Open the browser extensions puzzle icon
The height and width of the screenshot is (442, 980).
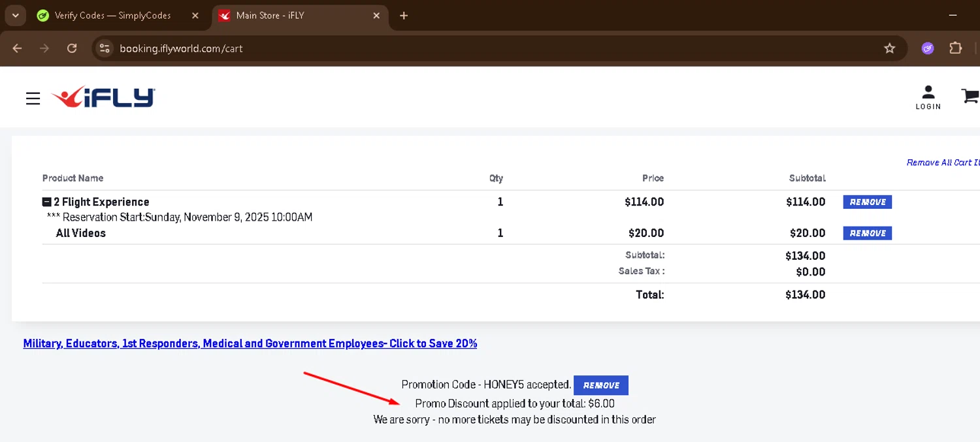click(955, 48)
